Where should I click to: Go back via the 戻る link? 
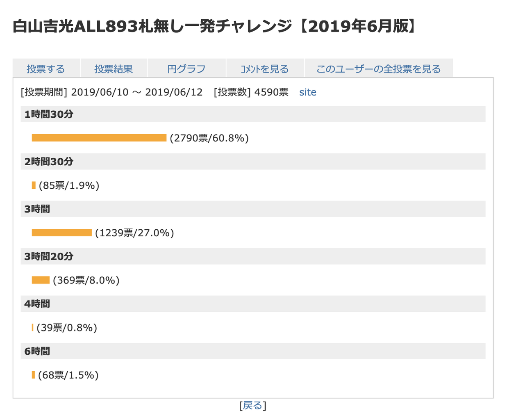(252, 406)
